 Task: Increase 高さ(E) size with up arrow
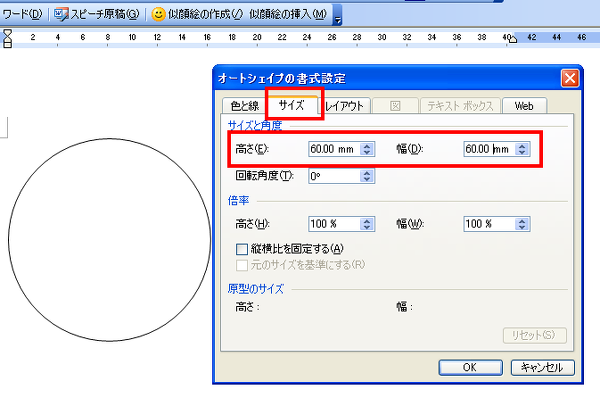tap(367, 146)
